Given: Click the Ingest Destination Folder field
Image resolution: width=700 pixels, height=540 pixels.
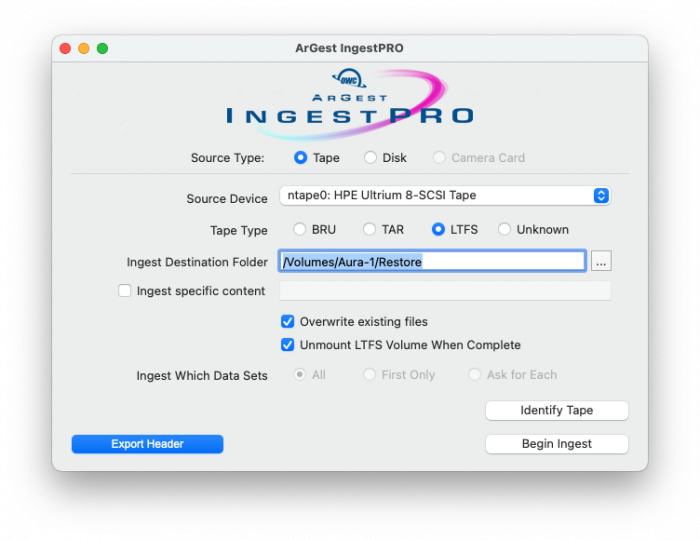Looking at the screenshot, I should click(x=432, y=261).
